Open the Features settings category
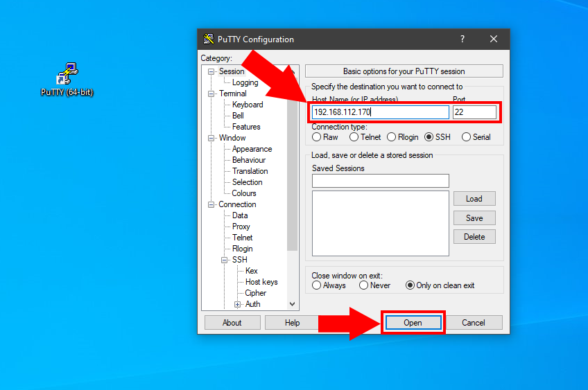Image resolution: width=588 pixels, height=390 pixels. (246, 127)
